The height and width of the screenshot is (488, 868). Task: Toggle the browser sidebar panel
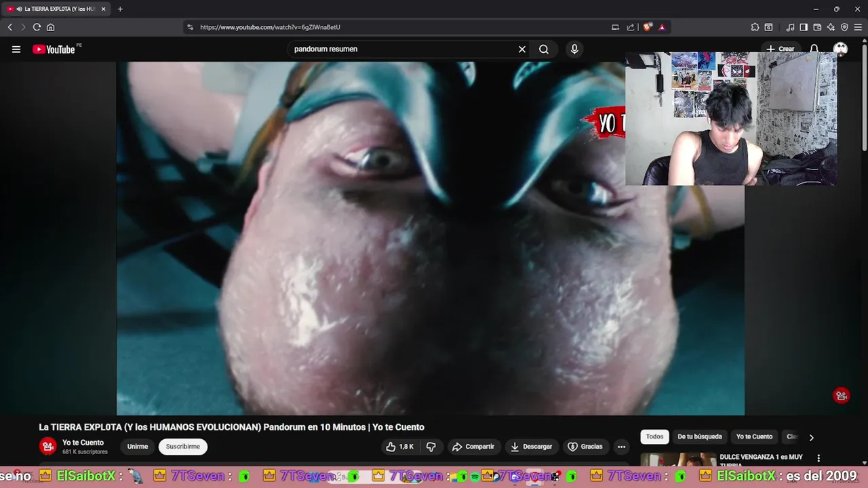(x=804, y=27)
